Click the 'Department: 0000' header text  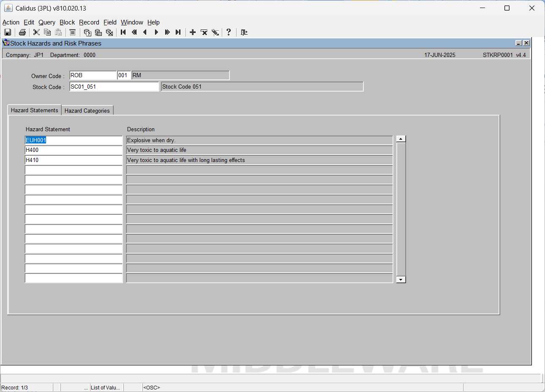click(x=73, y=55)
